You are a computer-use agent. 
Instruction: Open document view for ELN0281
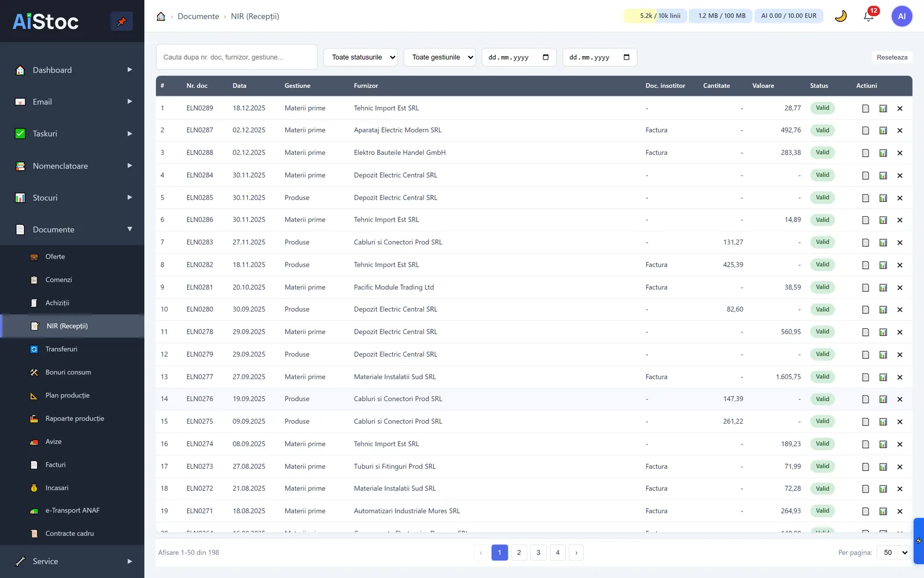pyautogui.click(x=865, y=288)
